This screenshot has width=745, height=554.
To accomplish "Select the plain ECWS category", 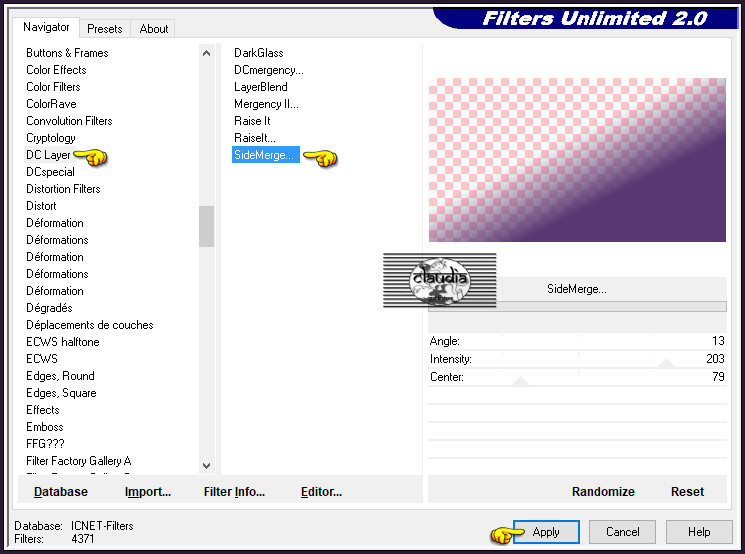I will 42,359.
